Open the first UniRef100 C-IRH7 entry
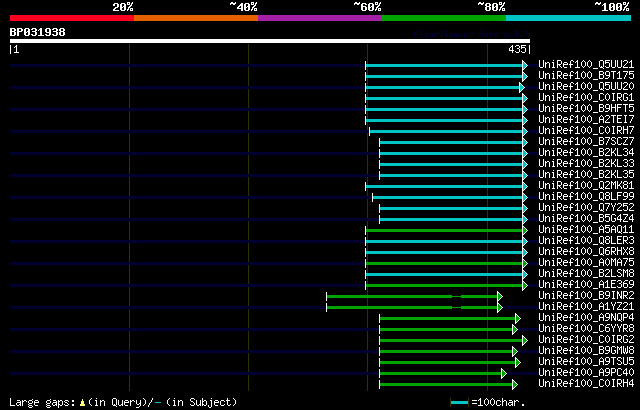The width and height of the screenshot is (640, 410). point(586,131)
